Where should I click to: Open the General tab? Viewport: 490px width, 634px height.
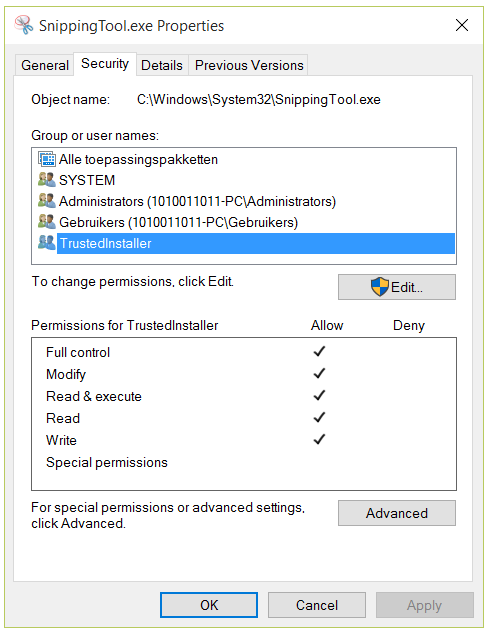45,65
